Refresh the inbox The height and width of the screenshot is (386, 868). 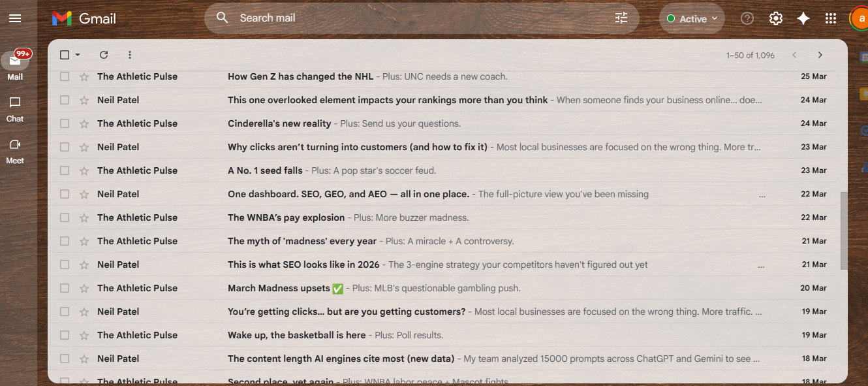[104, 55]
